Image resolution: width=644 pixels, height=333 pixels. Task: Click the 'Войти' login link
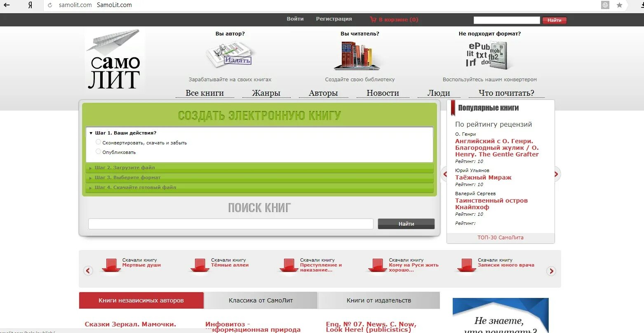point(295,19)
